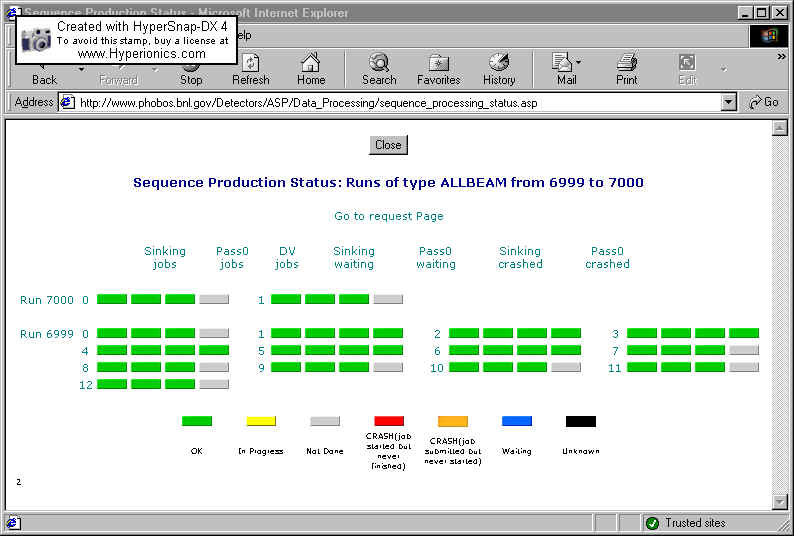Image resolution: width=794 pixels, height=536 pixels.
Task: Click the Mail toolbar icon
Action: (562, 71)
